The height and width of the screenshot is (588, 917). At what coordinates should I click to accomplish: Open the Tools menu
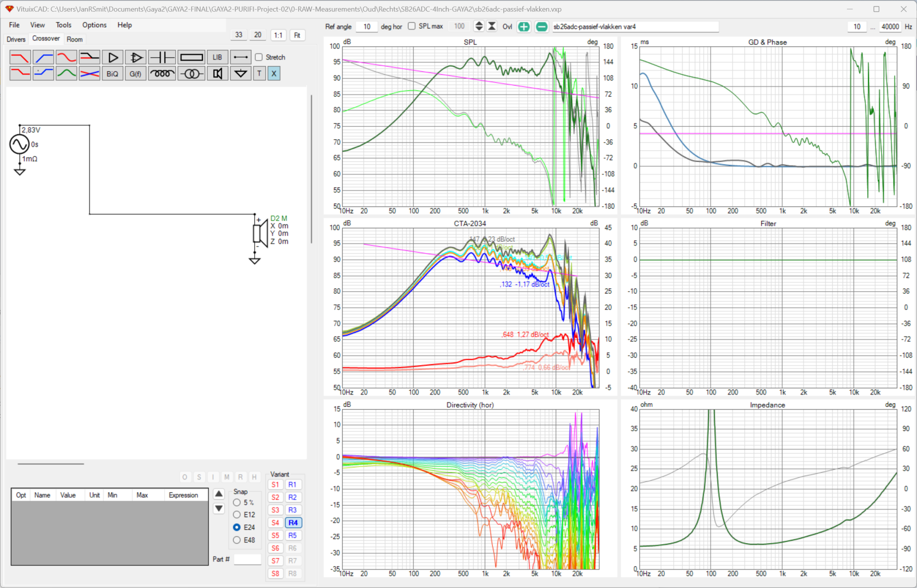[64, 25]
